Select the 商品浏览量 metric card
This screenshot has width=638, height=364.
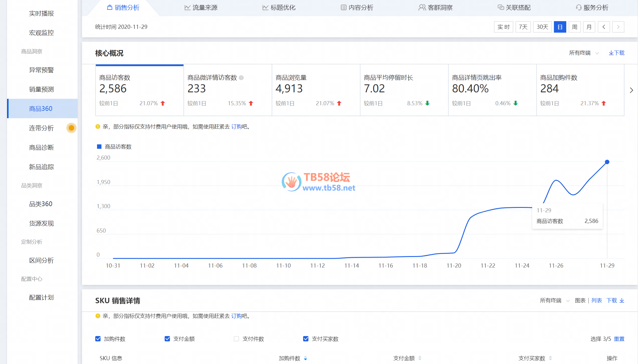(316, 90)
